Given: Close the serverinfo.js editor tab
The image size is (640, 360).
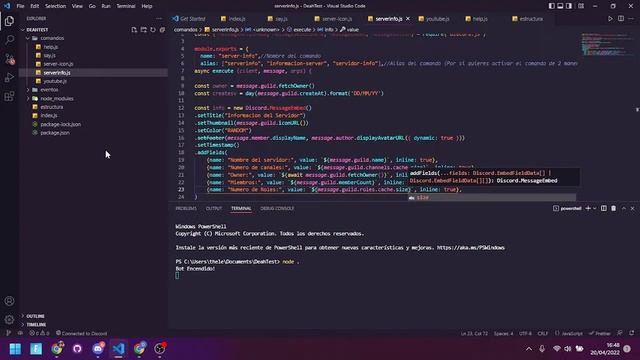Looking at the screenshot, I should [408, 19].
